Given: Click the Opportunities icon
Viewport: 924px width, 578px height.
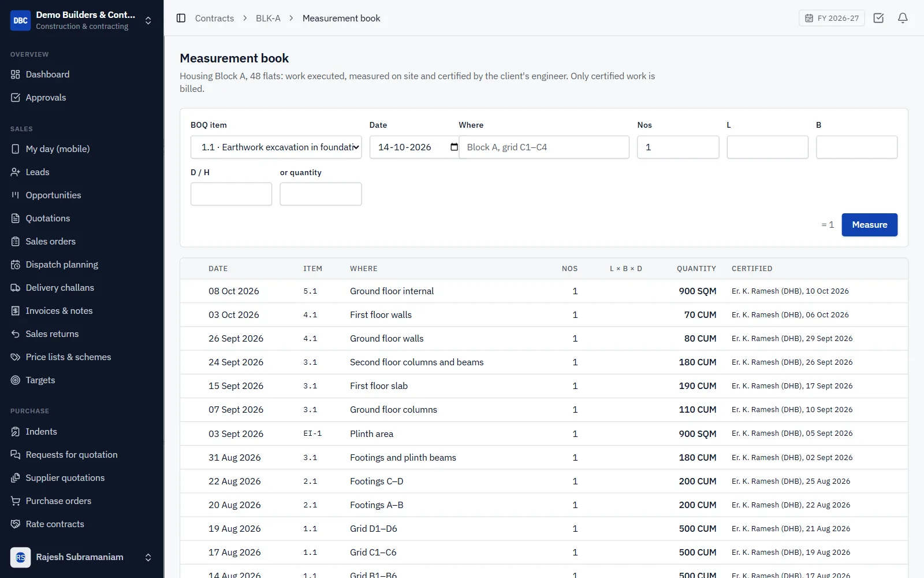Looking at the screenshot, I should pyautogui.click(x=16, y=195).
